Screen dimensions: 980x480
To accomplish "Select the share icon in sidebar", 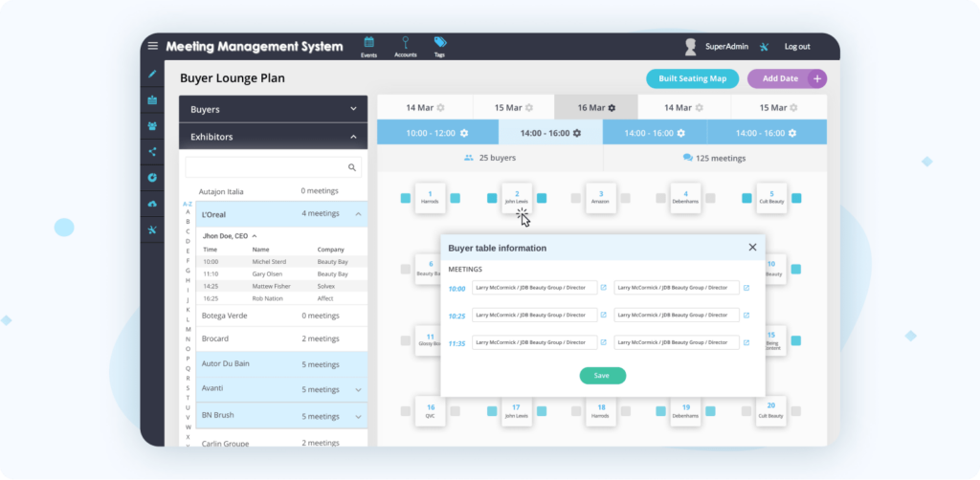I will (152, 152).
